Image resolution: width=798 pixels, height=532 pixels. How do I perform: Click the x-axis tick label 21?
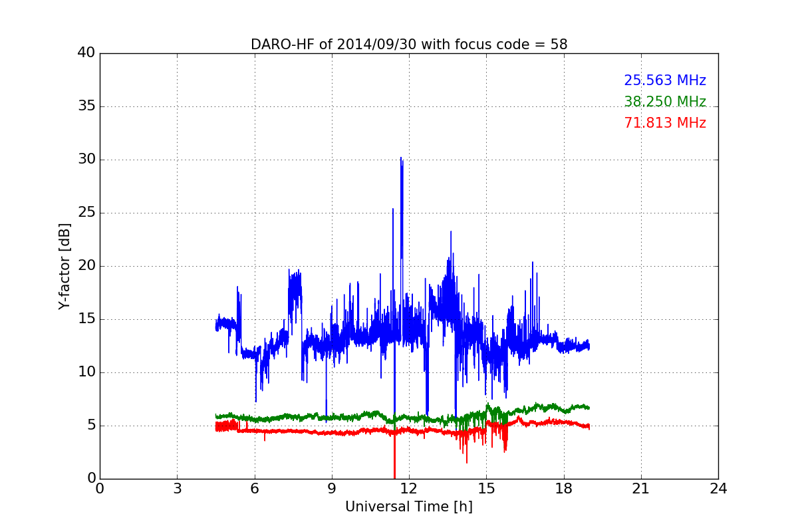(641, 489)
